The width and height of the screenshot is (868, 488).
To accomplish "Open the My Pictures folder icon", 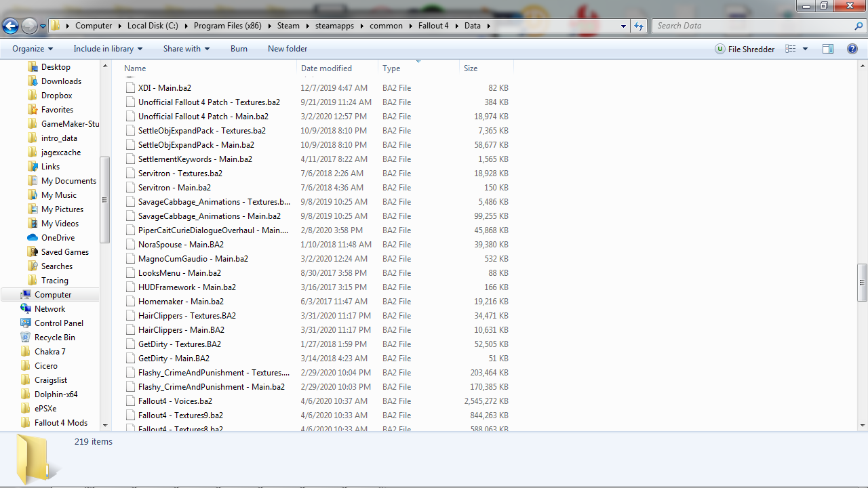I will pyautogui.click(x=32, y=209).
